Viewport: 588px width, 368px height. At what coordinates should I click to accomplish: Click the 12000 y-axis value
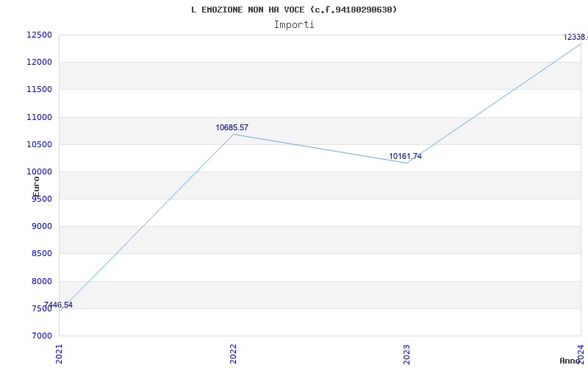pos(39,63)
